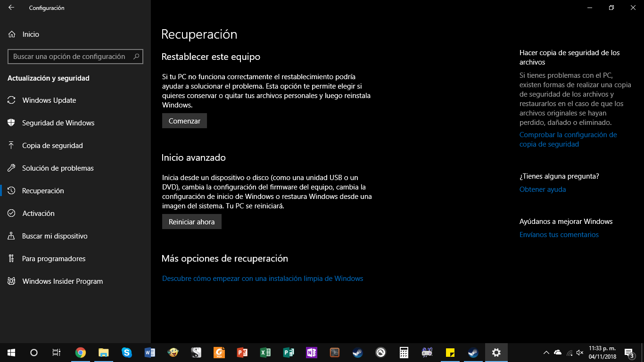644x362 pixels.
Task: Click the Comenzar button
Action: (x=184, y=121)
